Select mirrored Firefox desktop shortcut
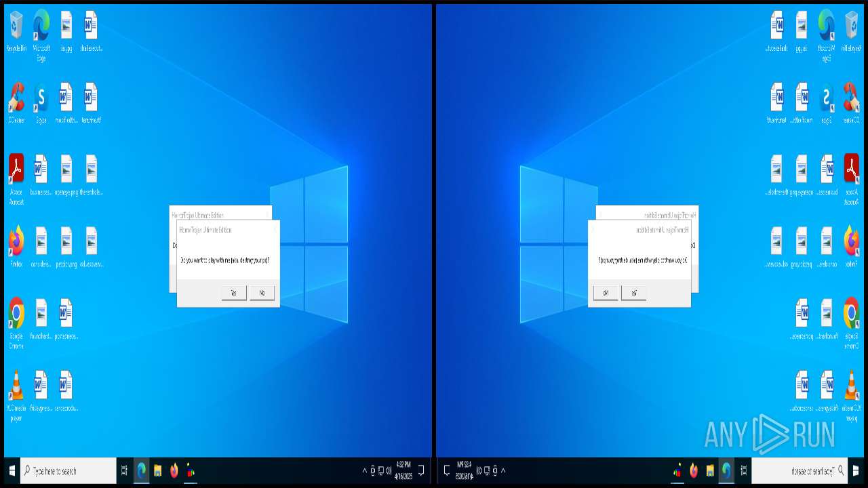The height and width of the screenshot is (488, 868). pyautogui.click(x=851, y=247)
